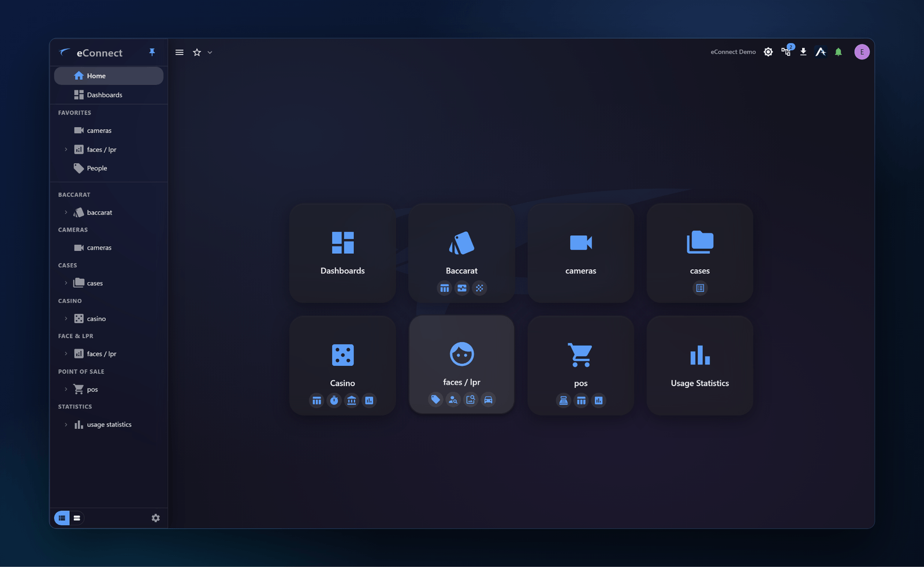Screen dimensions: 924x567
Task: Open Dashboards in the sidebar
Action: (109, 95)
